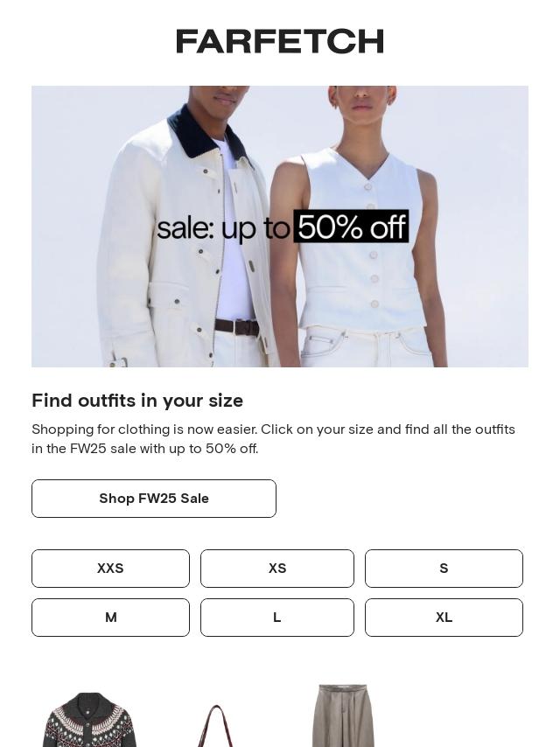Screen dimensions: 560x747
Task: Click the 'Find outfits in your size' heading
Action: 137,401
